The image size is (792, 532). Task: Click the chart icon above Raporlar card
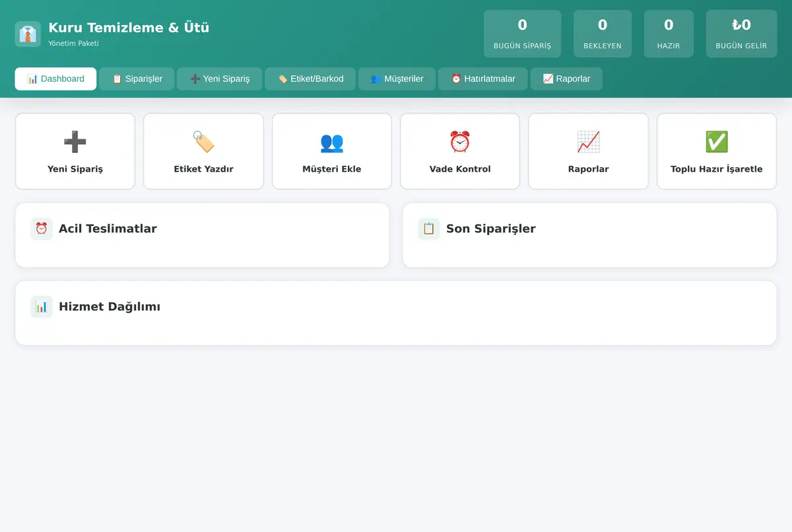[588, 141]
